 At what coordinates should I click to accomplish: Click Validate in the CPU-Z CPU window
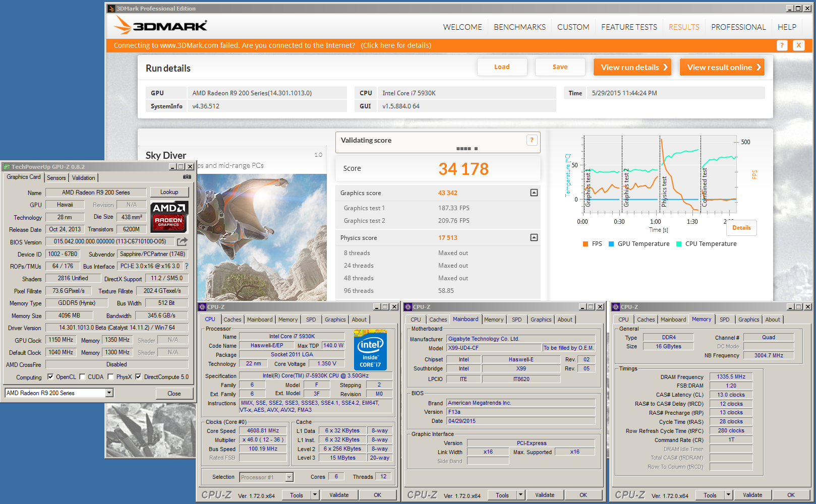339,495
